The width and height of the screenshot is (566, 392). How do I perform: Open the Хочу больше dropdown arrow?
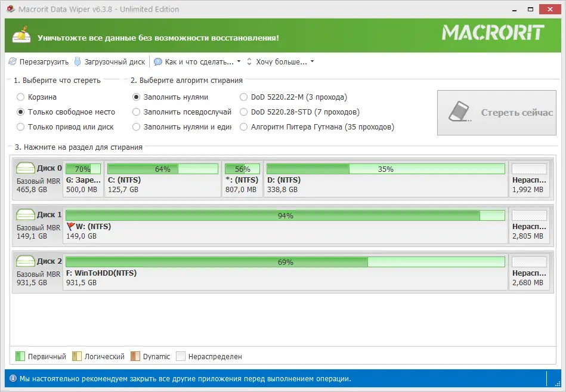click(313, 61)
